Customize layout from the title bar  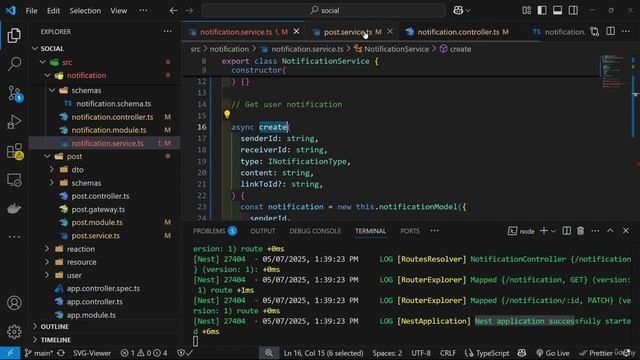click(527, 11)
